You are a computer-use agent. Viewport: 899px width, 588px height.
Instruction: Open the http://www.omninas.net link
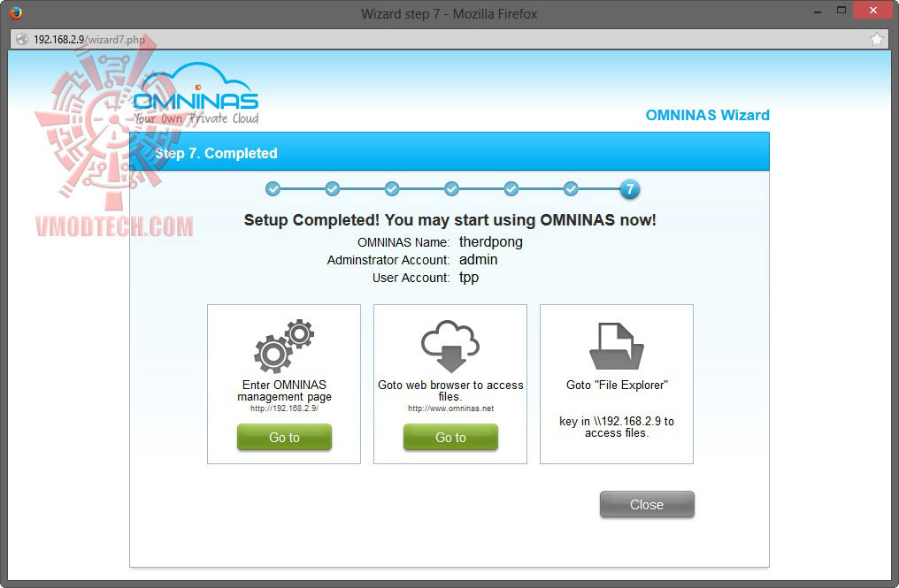[x=450, y=409]
